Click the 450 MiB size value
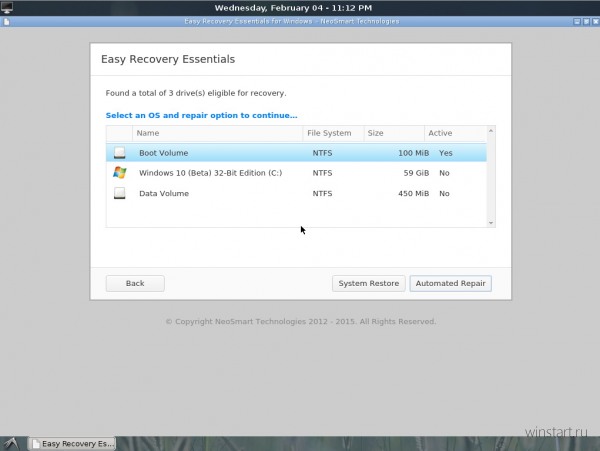This screenshot has height=451, width=600. pos(413,194)
